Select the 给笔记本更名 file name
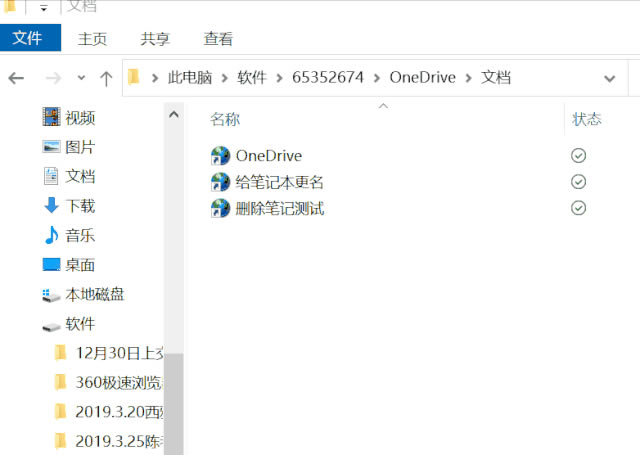 tap(280, 182)
